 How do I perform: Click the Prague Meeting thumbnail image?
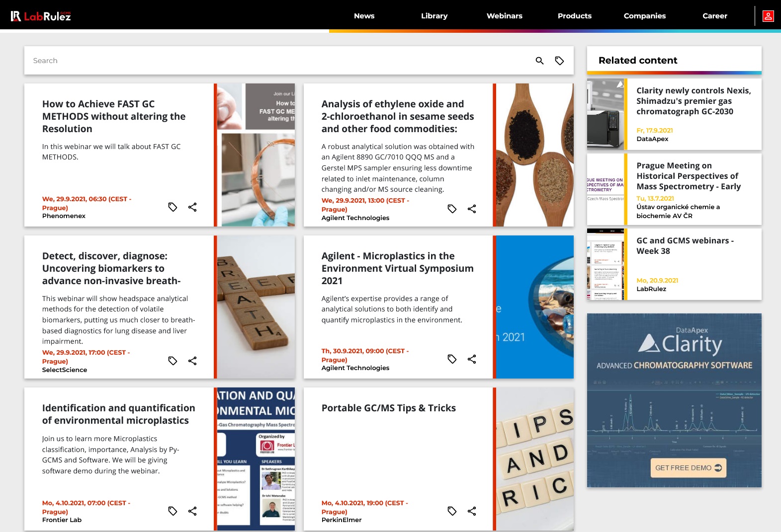(605, 189)
